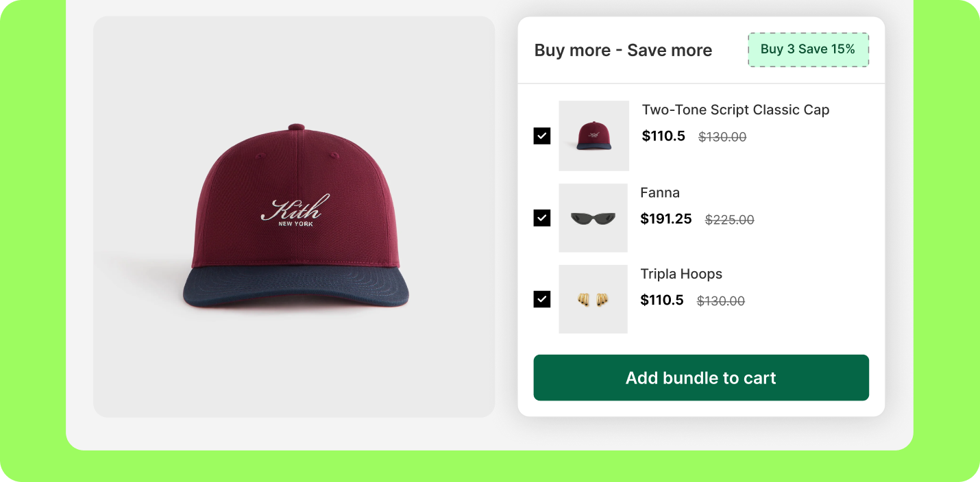This screenshot has width=980, height=482.
Task: Uncheck the Tripla Hoops checkbox
Action: 542,299
